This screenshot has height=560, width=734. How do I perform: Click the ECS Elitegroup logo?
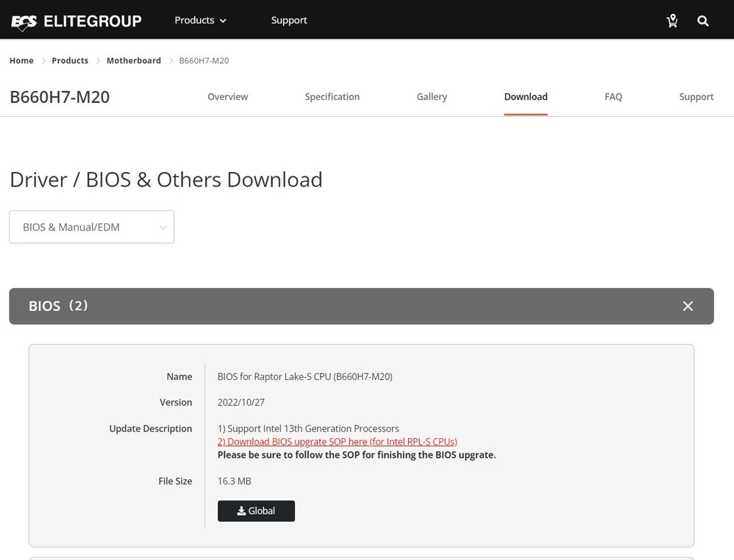pyautogui.click(x=76, y=21)
